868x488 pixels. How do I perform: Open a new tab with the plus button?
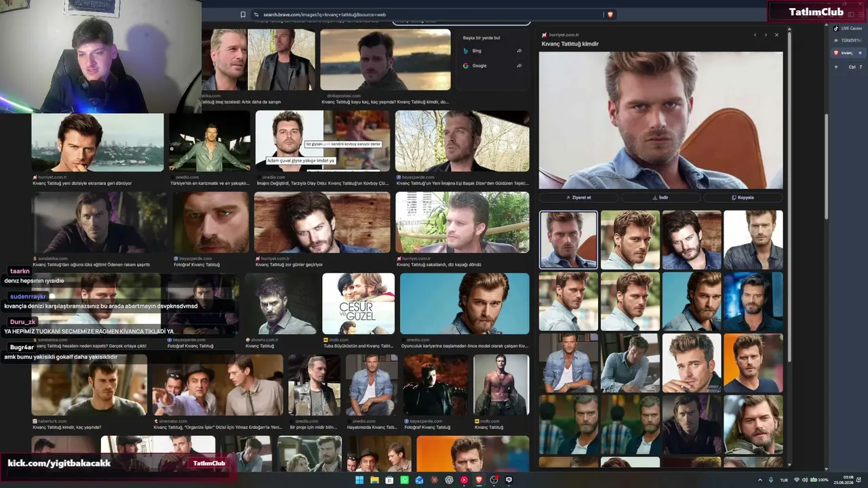pyautogui.click(x=836, y=66)
